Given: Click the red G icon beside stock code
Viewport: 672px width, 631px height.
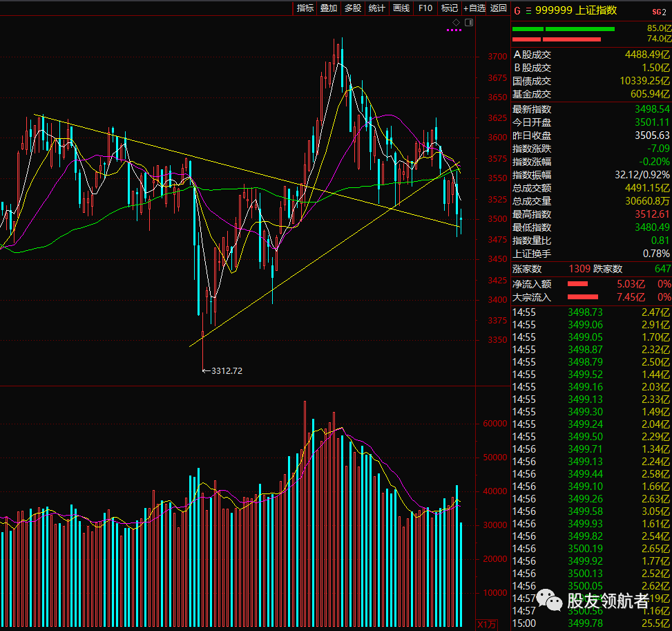Looking at the screenshot, I should (517, 10).
